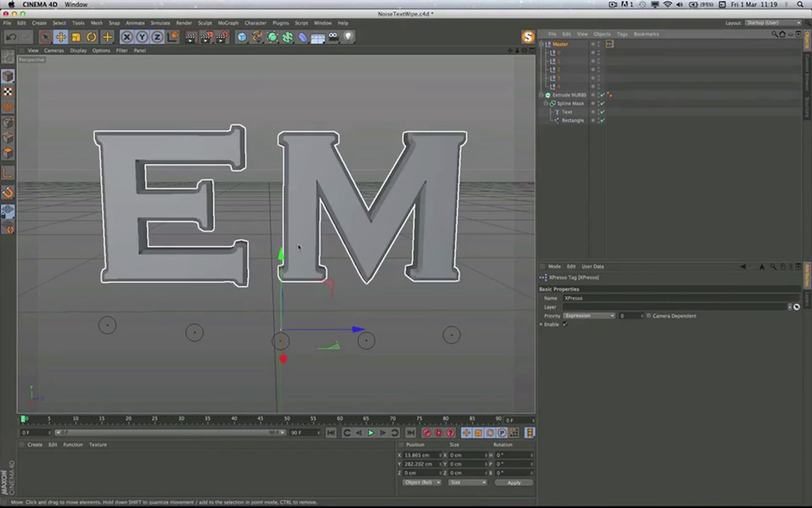This screenshot has width=812, height=508.
Task: Open the MoGraph menu
Action: coord(228,23)
